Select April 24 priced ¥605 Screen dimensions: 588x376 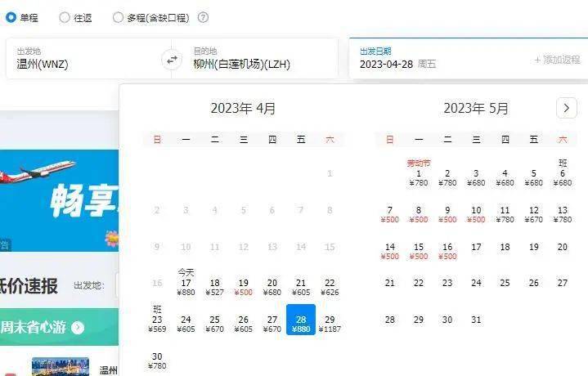(x=186, y=324)
